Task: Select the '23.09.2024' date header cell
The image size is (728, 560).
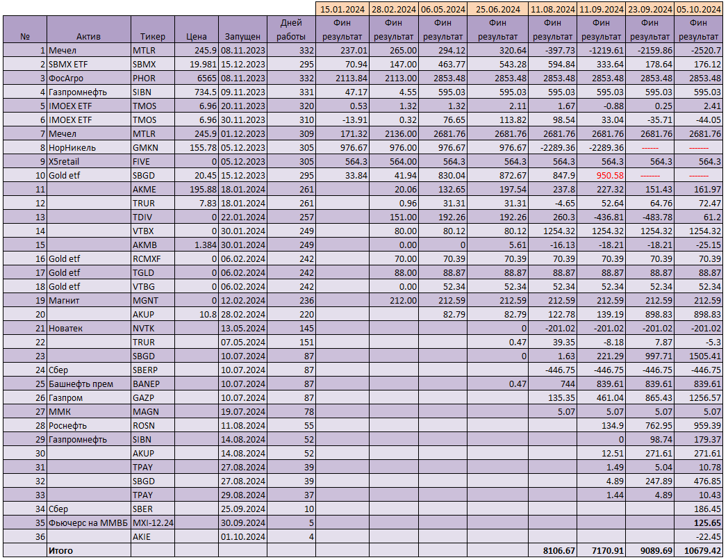Action: pos(650,9)
